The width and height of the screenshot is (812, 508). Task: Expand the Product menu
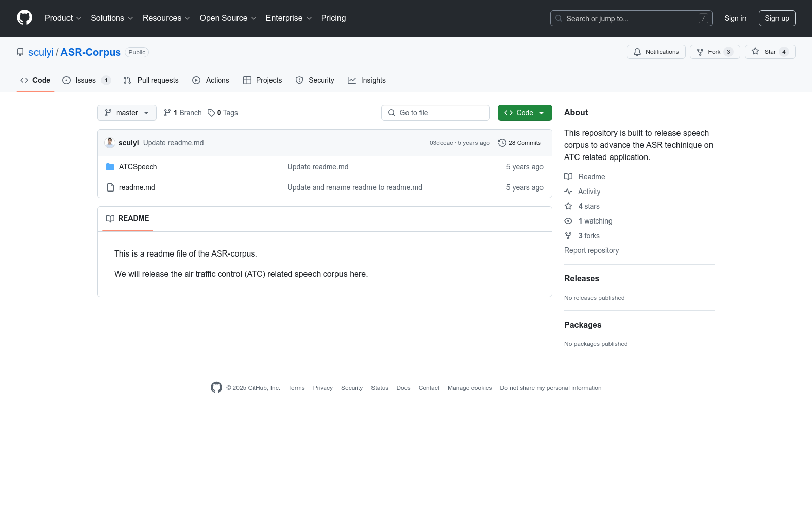point(63,18)
